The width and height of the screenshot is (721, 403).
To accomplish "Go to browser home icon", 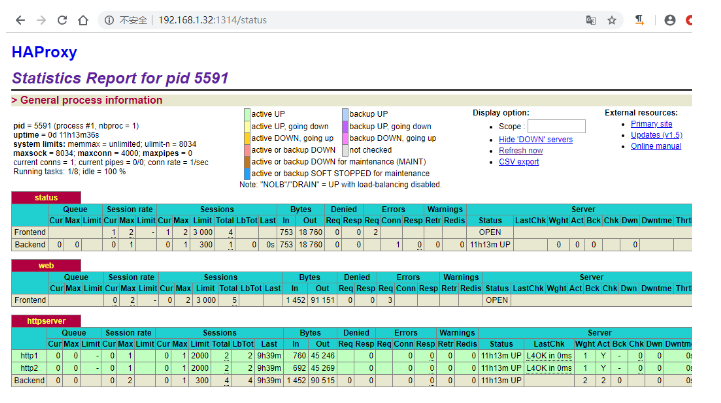I will tap(83, 20).
